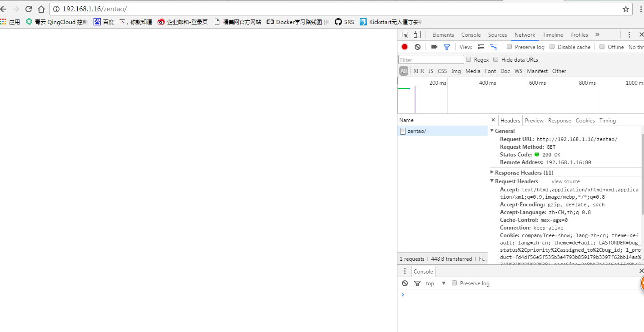Click the network Filter text field
Viewport: 644px width, 332px height.
pos(431,60)
